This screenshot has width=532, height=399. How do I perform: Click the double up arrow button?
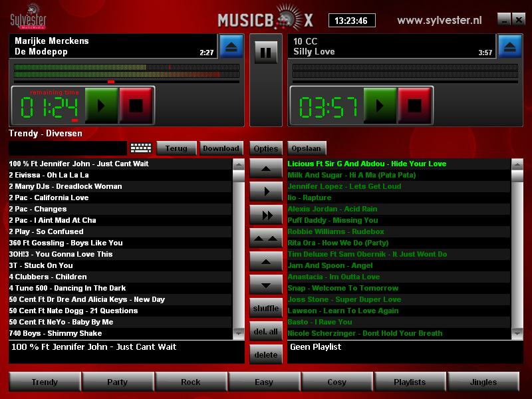point(266,238)
